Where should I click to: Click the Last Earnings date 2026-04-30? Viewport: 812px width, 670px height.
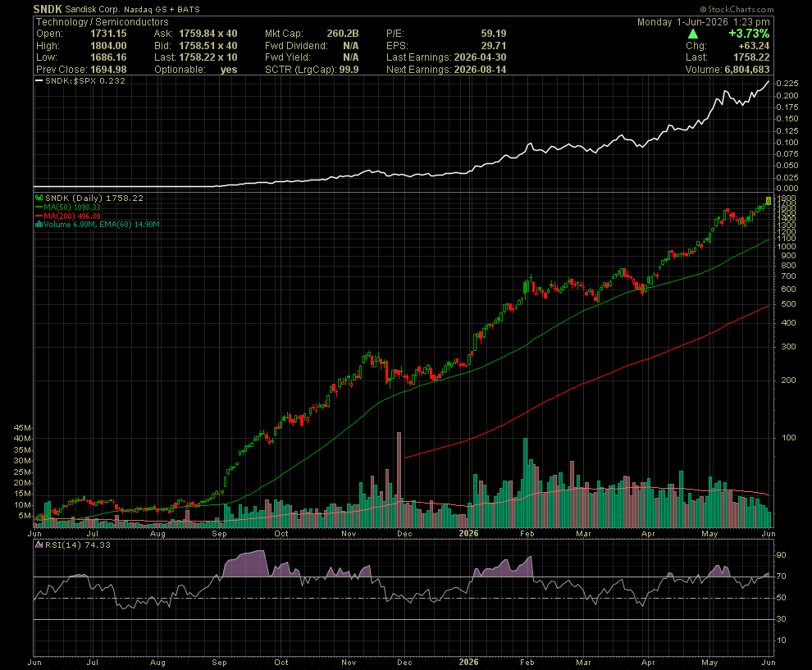[x=480, y=57]
